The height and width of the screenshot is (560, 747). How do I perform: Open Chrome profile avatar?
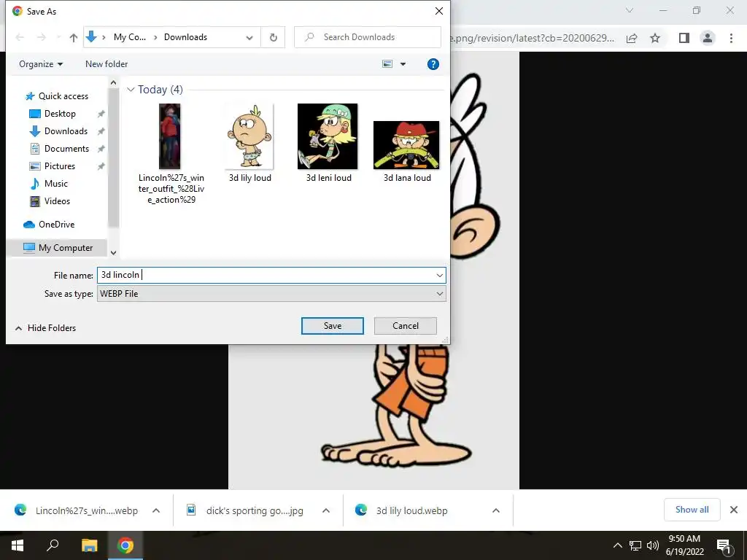click(x=708, y=38)
